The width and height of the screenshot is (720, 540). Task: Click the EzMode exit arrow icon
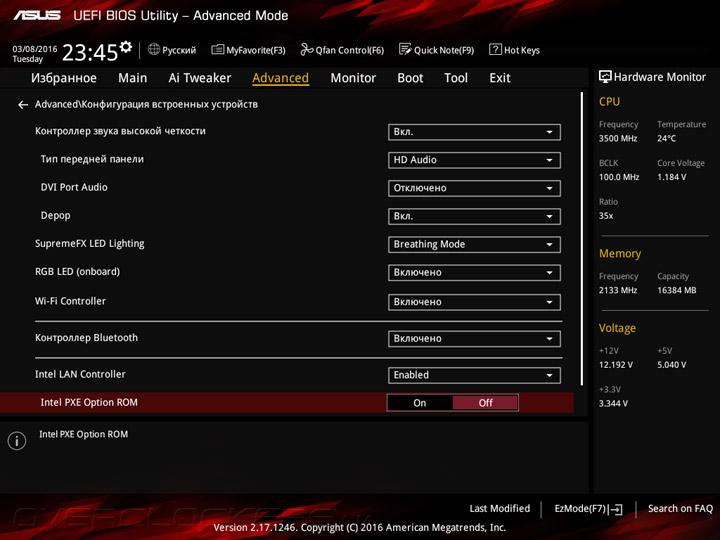616,509
